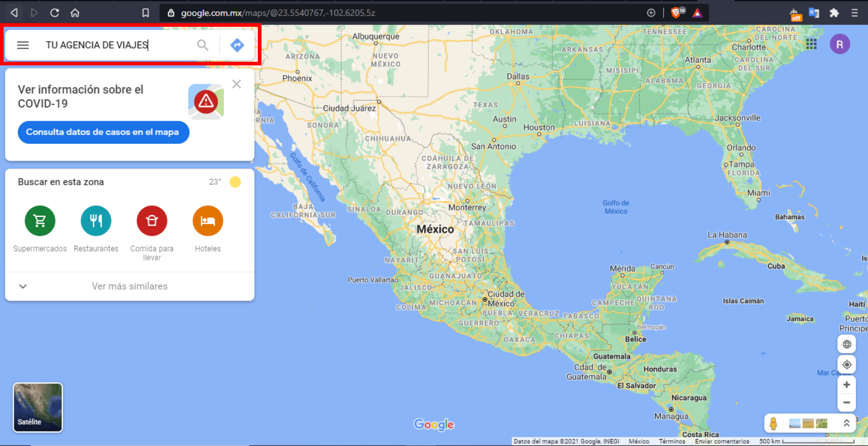The image size is (868, 446).
Task: Click the green-foliage imagery thumbnail
Action: click(x=821, y=424)
